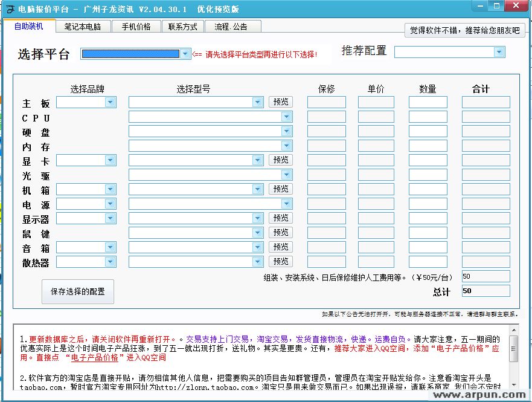The width and height of the screenshot is (532, 402).
Task: Open the 手机价格 tab
Action: [x=136, y=27]
